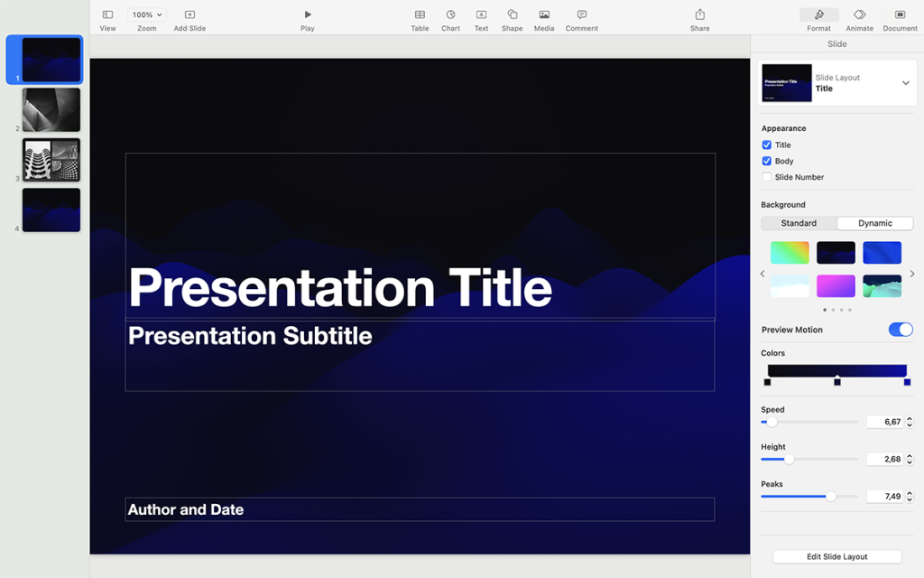924x578 pixels.
Task: Turn off Preview Motion
Action: [x=900, y=330]
